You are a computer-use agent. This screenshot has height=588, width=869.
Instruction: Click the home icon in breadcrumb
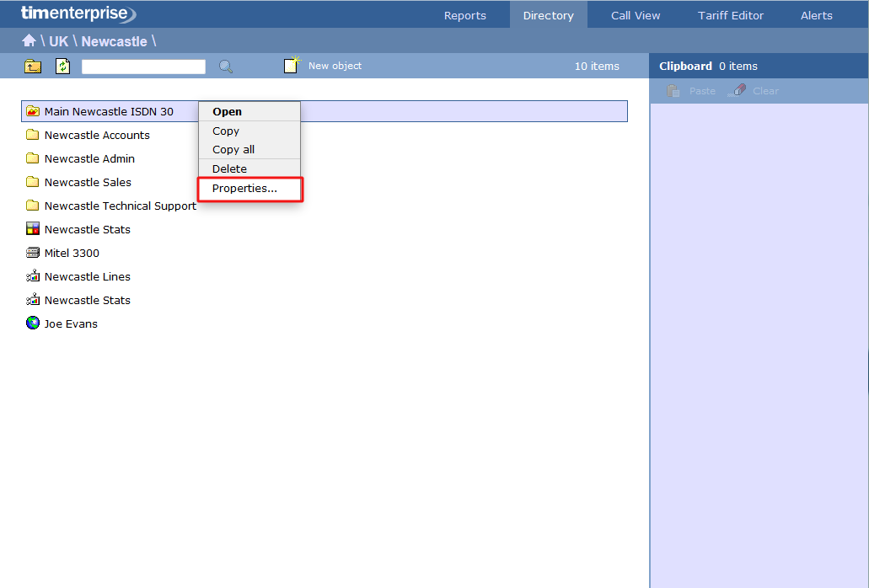29,41
